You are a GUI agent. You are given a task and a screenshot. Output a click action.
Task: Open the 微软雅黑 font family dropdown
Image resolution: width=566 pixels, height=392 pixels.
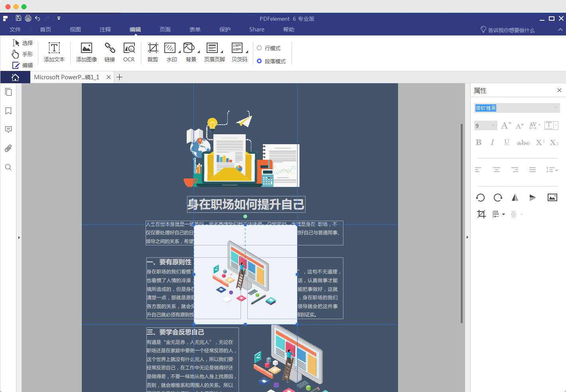[x=555, y=108]
